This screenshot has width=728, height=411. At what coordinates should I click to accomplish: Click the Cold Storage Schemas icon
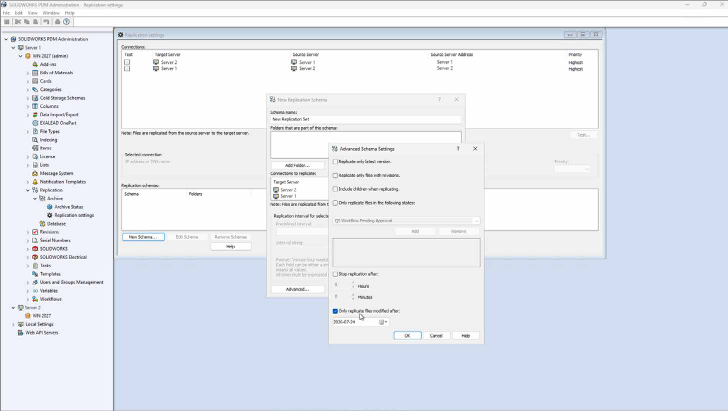35,98
